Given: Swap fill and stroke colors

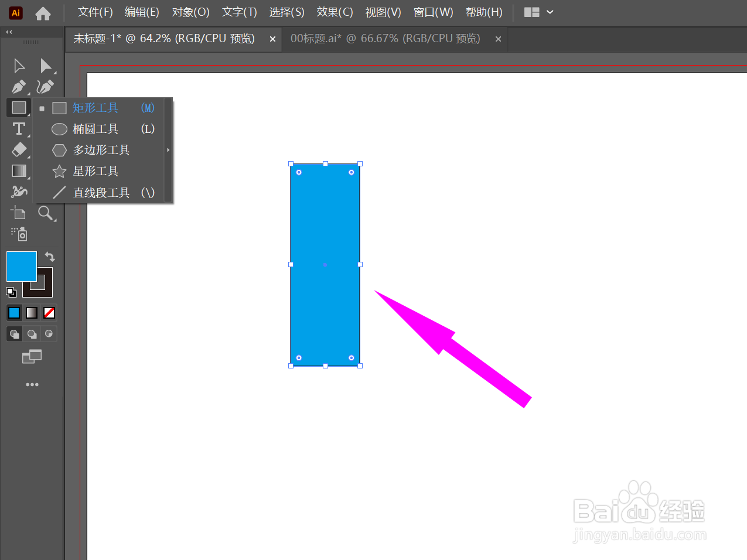Looking at the screenshot, I should point(50,257).
